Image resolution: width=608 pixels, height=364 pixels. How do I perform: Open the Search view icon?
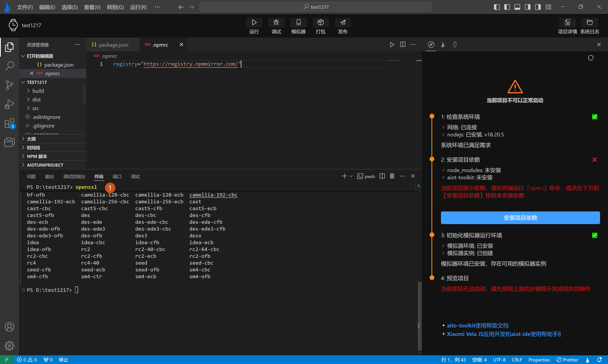pyautogui.click(x=9, y=66)
